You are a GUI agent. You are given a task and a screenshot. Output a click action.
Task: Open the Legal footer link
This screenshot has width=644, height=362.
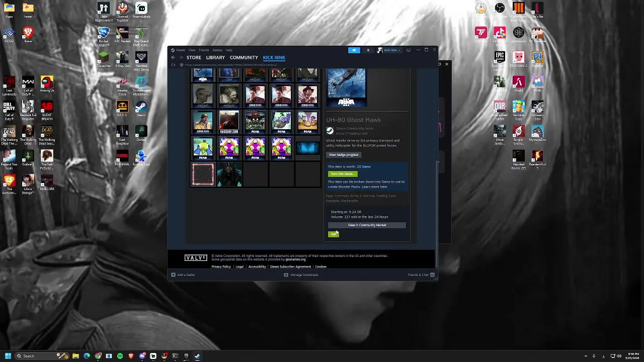239,266
